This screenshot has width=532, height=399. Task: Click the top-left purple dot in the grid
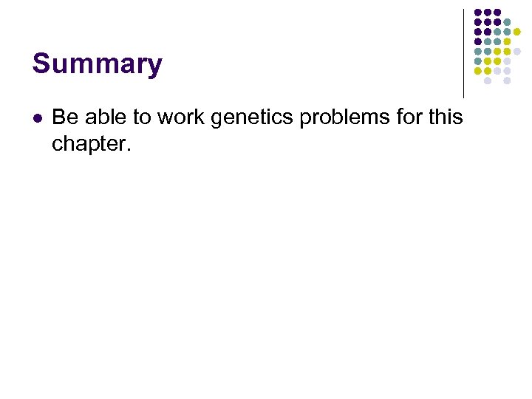coord(478,13)
